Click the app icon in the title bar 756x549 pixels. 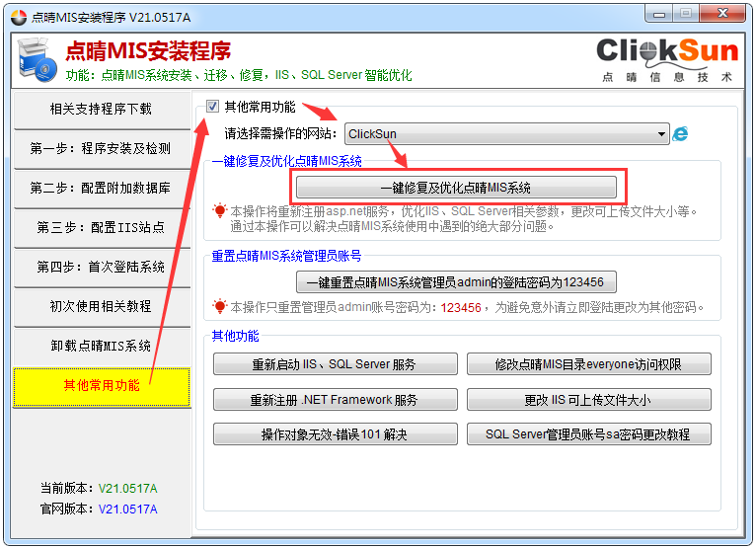click(x=19, y=17)
